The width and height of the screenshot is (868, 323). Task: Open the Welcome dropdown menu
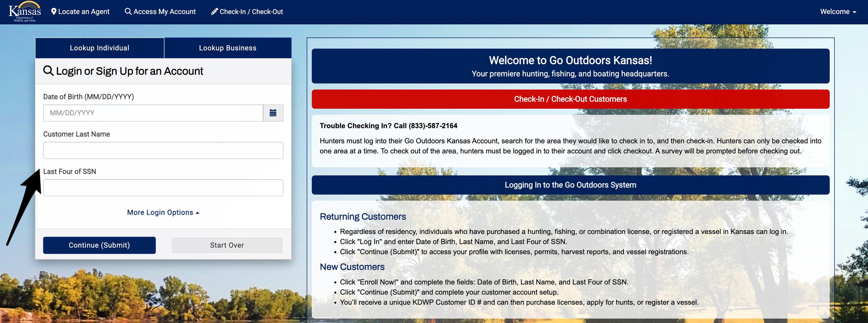tap(838, 11)
